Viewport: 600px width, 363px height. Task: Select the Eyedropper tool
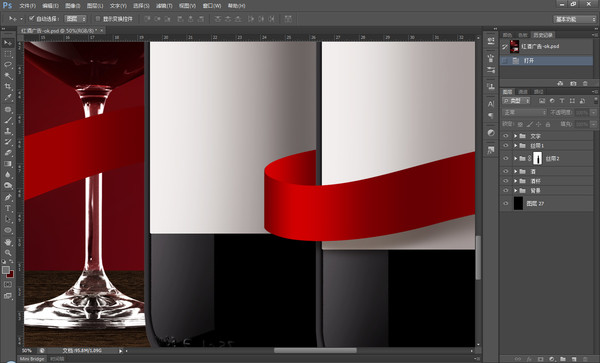(x=8, y=98)
